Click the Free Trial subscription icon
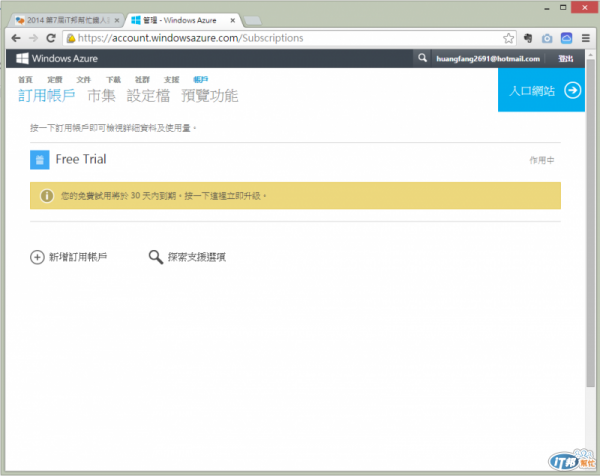 point(39,160)
